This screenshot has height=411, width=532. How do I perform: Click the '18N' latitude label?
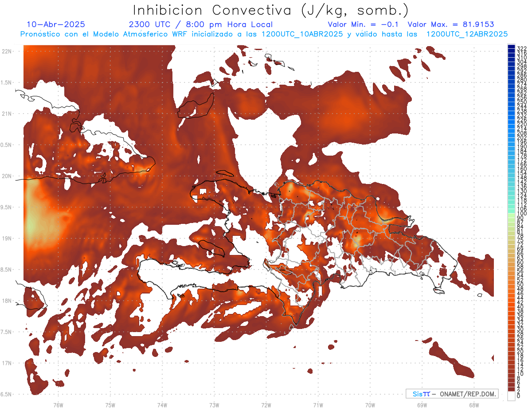click(x=7, y=301)
